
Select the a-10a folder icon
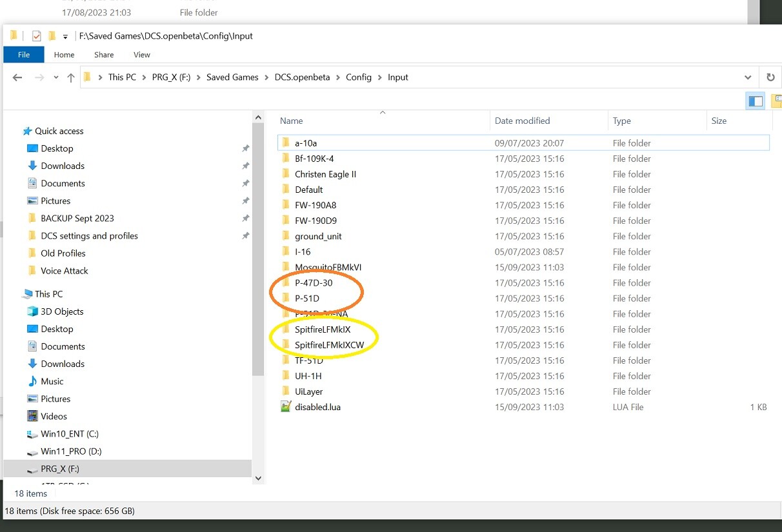click(286, 143)
